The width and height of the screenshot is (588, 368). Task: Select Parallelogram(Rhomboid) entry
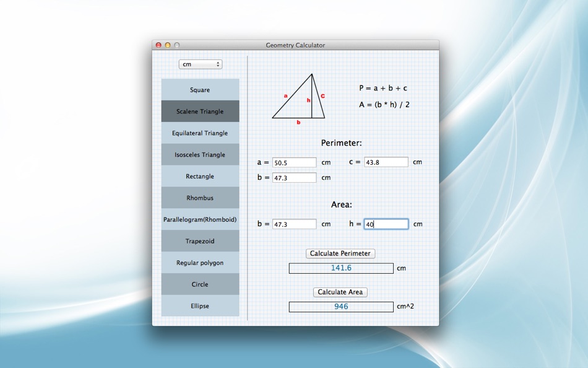(200, 219)
